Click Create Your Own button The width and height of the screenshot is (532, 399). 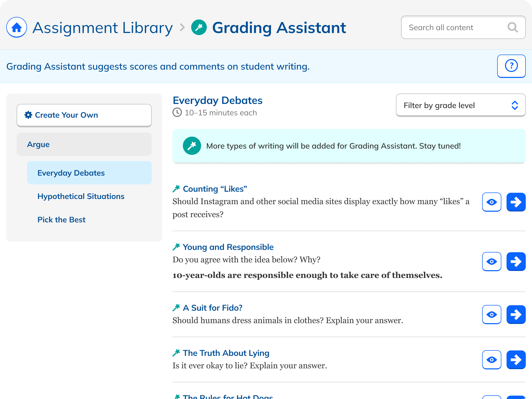84,115
